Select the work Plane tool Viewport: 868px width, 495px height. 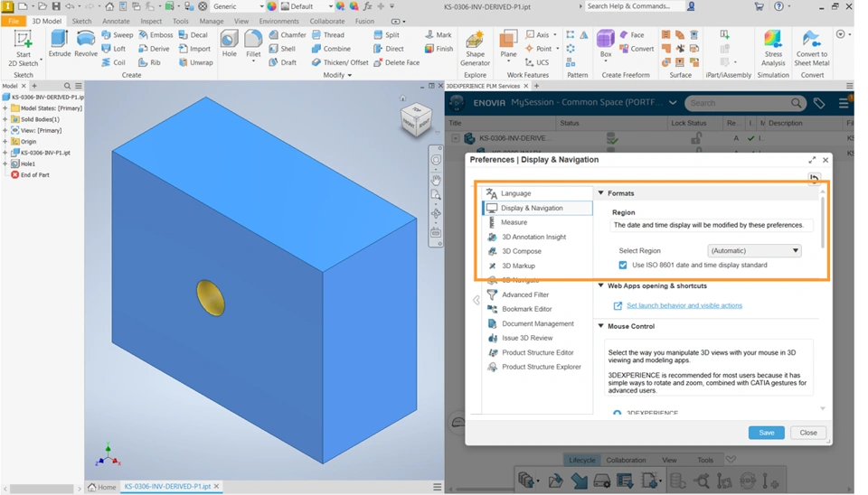[508, 44]
